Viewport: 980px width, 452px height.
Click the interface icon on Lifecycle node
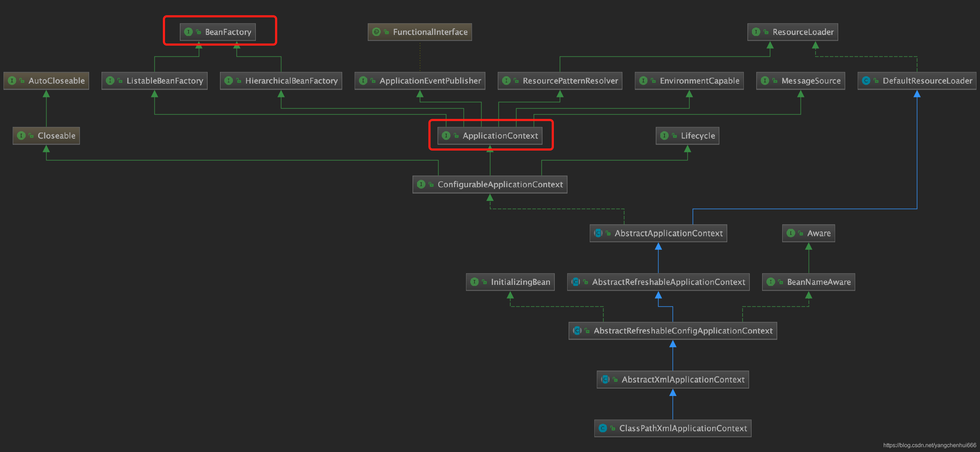coord(664,136)
